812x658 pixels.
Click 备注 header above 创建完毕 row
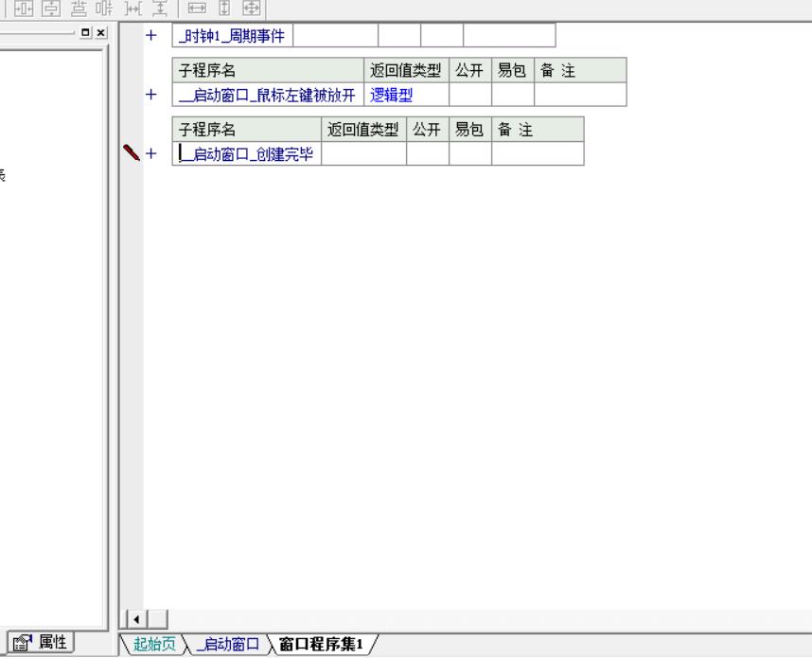[538, 129]
